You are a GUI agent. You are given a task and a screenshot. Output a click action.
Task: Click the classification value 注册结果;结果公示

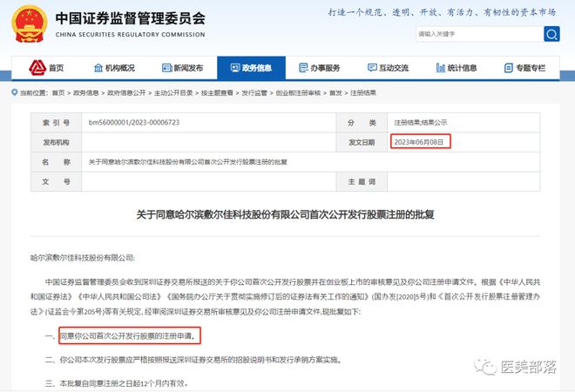[421, 123]
